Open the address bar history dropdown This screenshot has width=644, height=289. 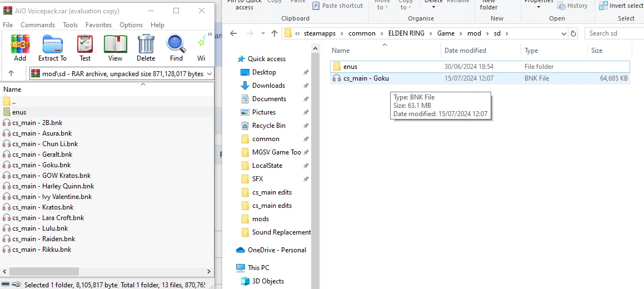pyautogui.click(x=563, y=34)
